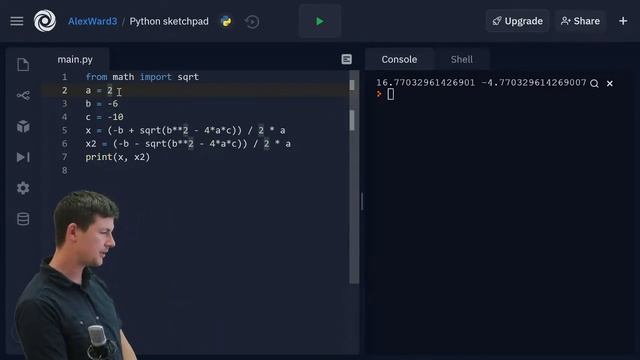Click the line starting 'x2 = (-b - sqrt'

coord(188,144)
